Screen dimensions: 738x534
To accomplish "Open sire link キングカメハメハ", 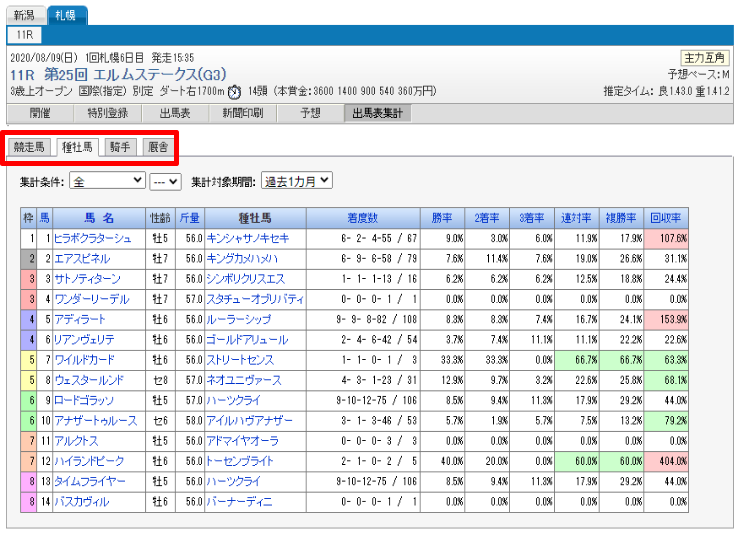I will coord(242,258).
